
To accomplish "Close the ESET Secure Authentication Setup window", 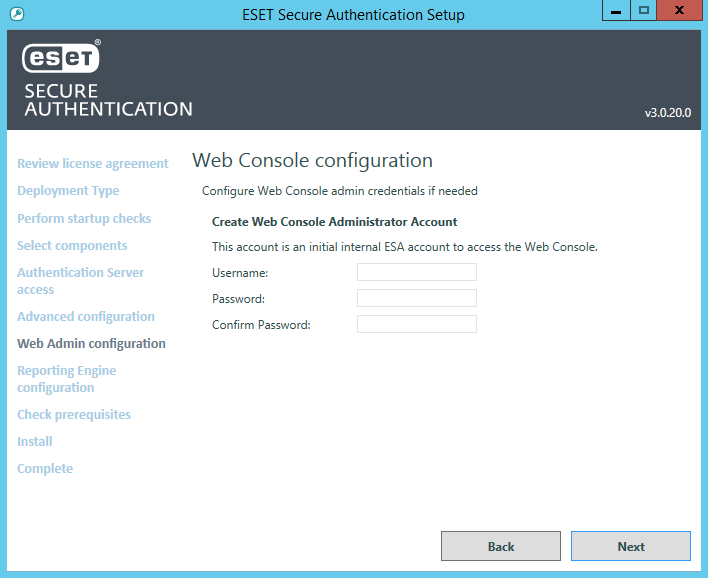I will [x=679, y=11].
